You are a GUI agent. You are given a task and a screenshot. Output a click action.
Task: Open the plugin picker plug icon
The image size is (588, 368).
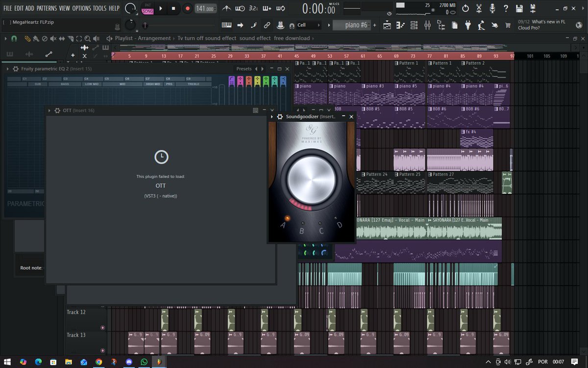(468, 25)
